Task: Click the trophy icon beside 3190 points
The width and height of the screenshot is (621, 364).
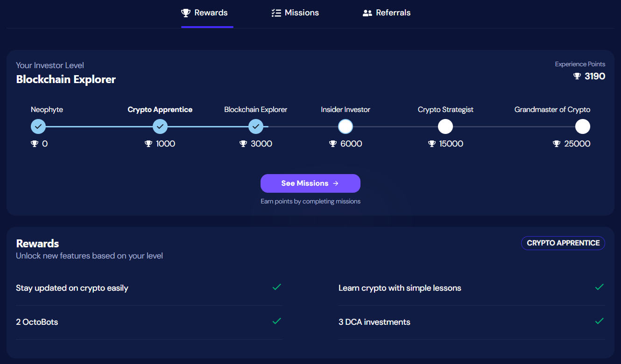Action: 577,76
